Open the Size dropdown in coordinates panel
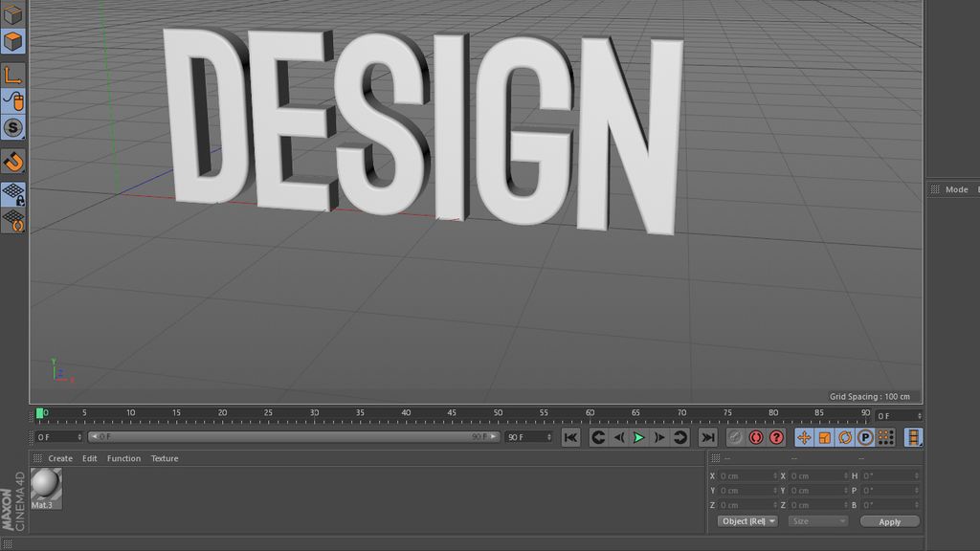Image resolution: width=980 pixels, height=551 pixels. (x=818, y=520)
